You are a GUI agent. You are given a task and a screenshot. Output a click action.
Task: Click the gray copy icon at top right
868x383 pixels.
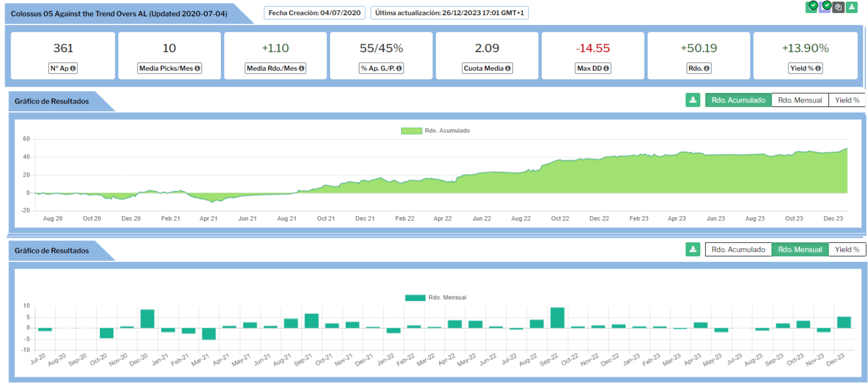[x=838, y=7]
